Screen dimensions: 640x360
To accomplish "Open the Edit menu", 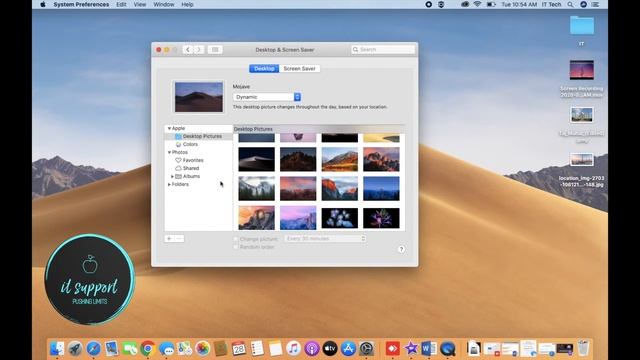I will [121, 4].
